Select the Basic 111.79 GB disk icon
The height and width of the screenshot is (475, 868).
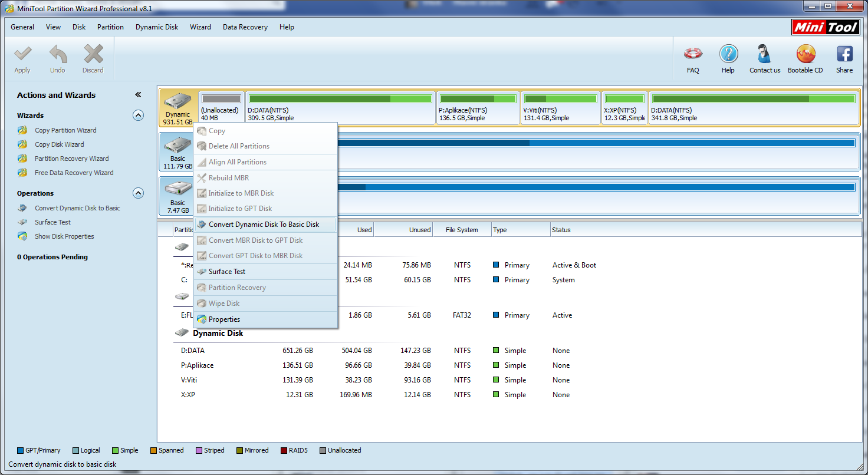(177, 145)
